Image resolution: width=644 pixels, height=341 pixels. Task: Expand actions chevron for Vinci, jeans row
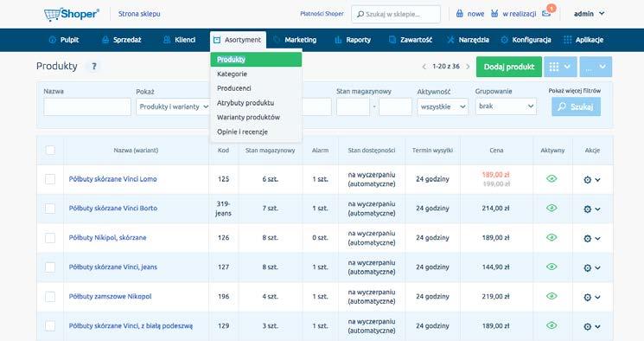[597, 267]
